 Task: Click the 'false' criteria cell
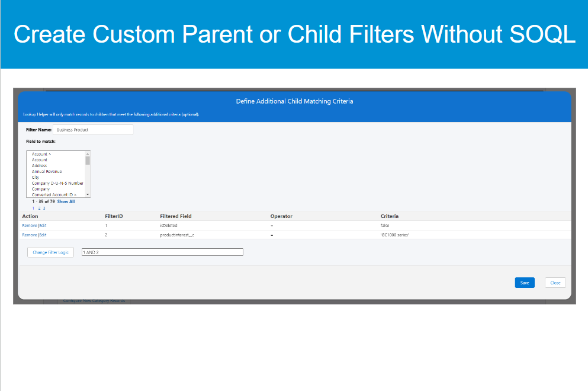[385, 226]
